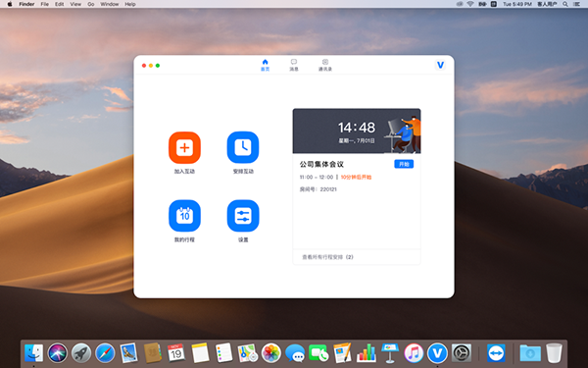Click the orange 加入互动 join icon
Image resolution: width=588 pixels, height=368 pixels.
coord(184,147)
